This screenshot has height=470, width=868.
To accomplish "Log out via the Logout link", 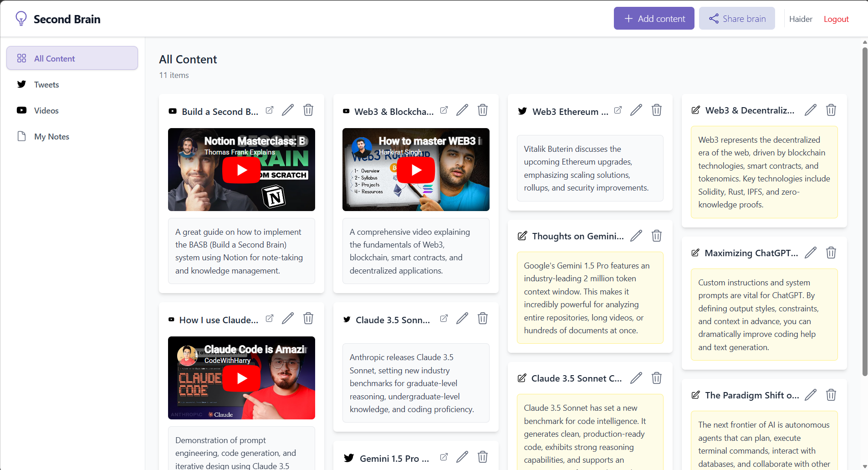I will click(836, 19).
